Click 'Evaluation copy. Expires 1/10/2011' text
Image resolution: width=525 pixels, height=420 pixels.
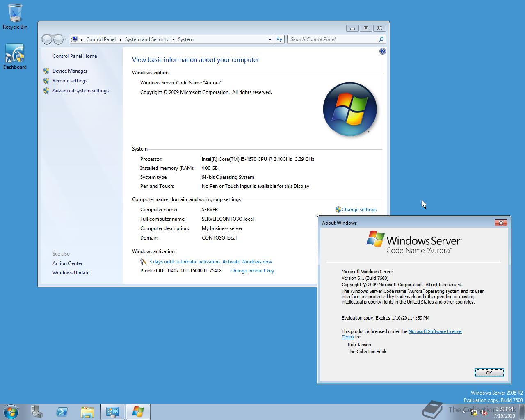[386, 318]
